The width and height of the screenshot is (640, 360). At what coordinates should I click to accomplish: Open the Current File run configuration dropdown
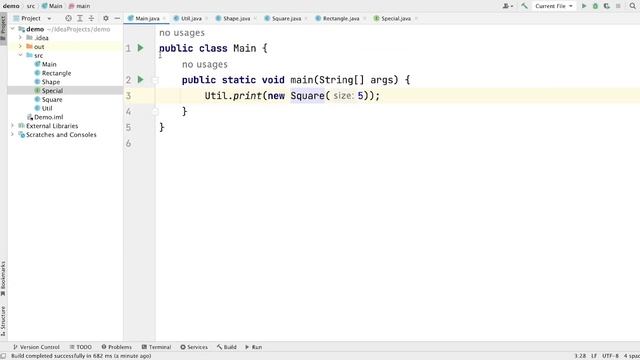(553, 6)
